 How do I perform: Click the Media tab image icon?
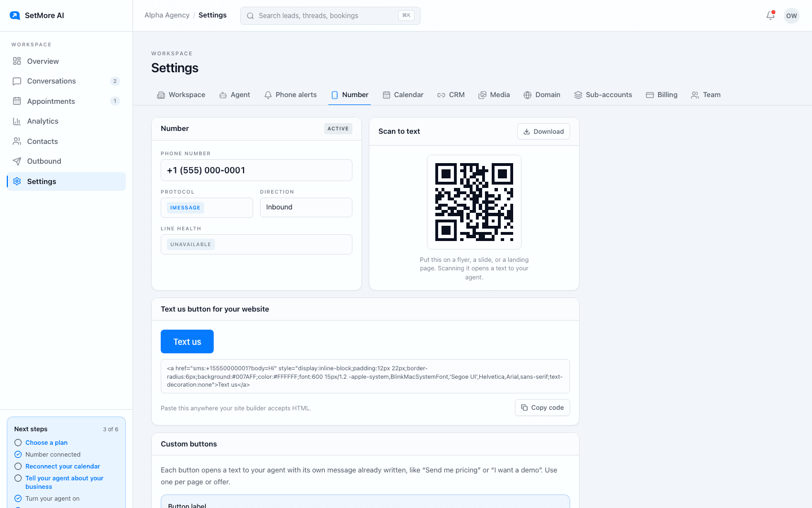482,95
